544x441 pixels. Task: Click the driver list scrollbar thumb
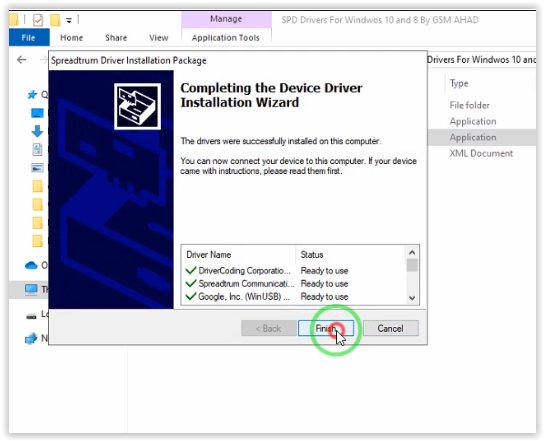pyautogui.click(x=412, y=265)
